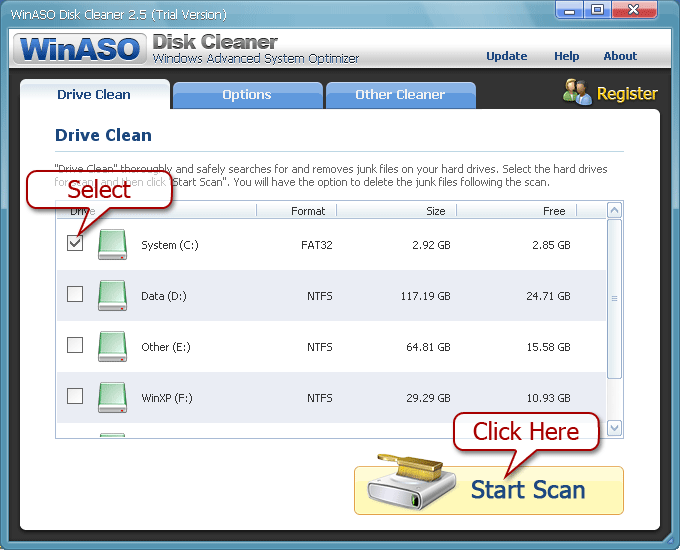The width and height of the screenshot is (680, 550).
Task: Click the System (C:) drive icon
Action: tap(112, 245)
